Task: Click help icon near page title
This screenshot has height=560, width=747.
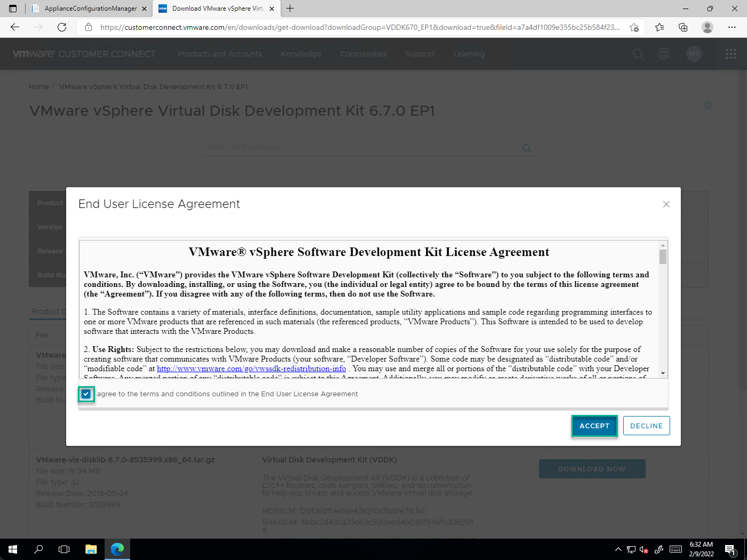Action: 709,105
